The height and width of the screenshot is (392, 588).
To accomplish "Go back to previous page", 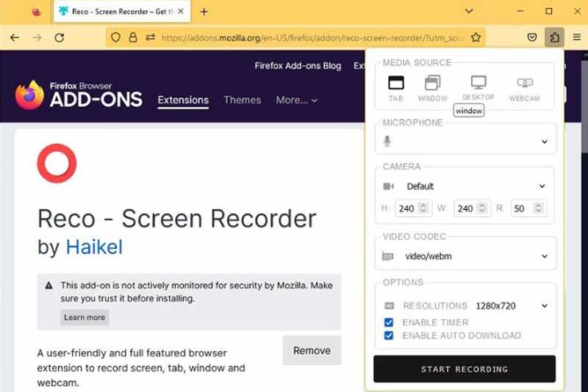I will (x=15, y=37).
